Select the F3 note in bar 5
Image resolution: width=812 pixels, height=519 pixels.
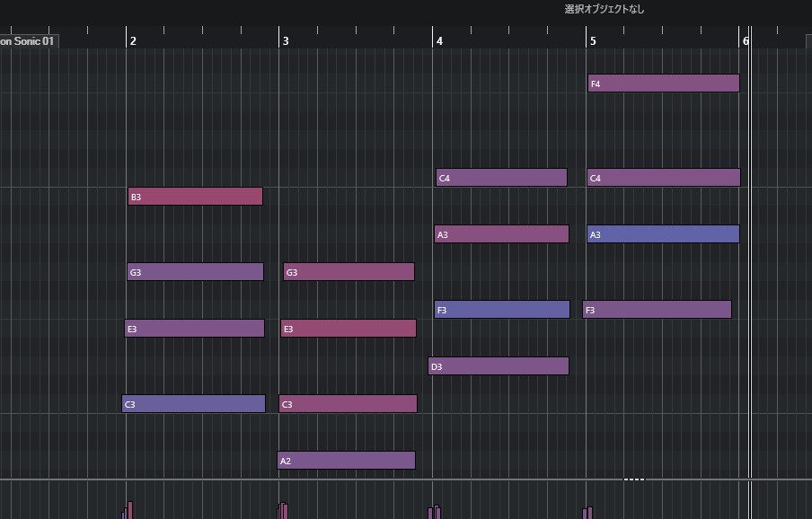(x=658, y=310)
